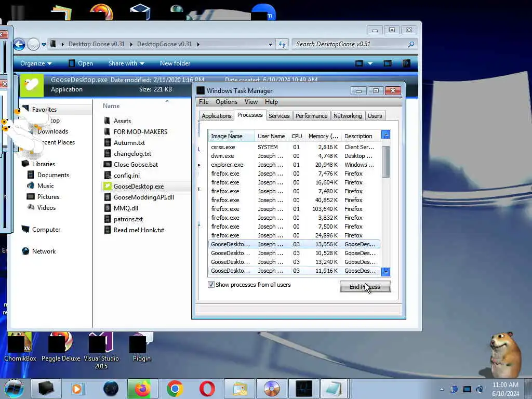Select Downloads in the Favorites list

click(x=52, y=131)
